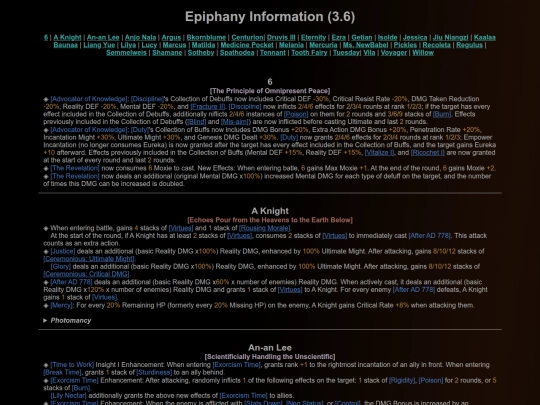The height and width of the screenshot is (405, 540).
Task: Jump to Willow via navigation link
Action: tap(423, 53)
